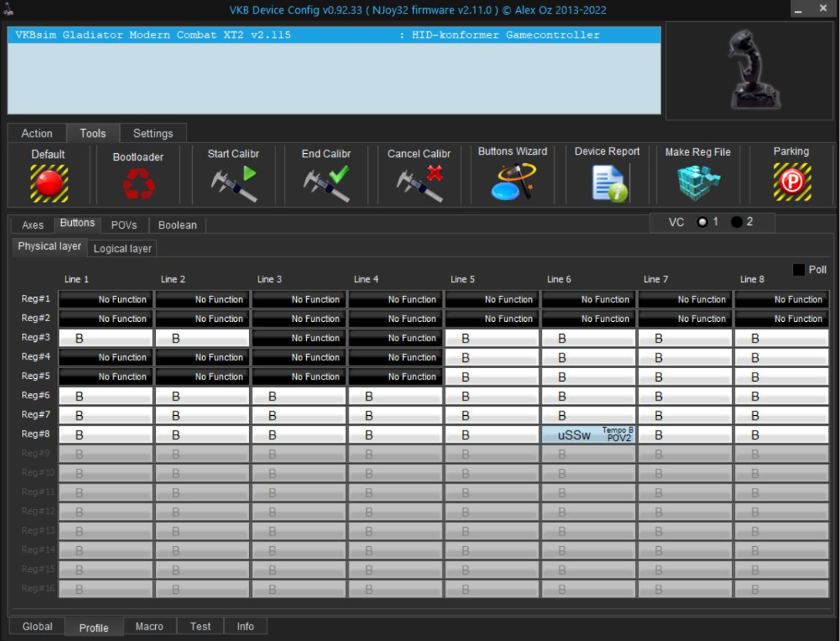Click Reg#2 Line 7 No Function cell
840x641 pixels.
tap(685, 318)
